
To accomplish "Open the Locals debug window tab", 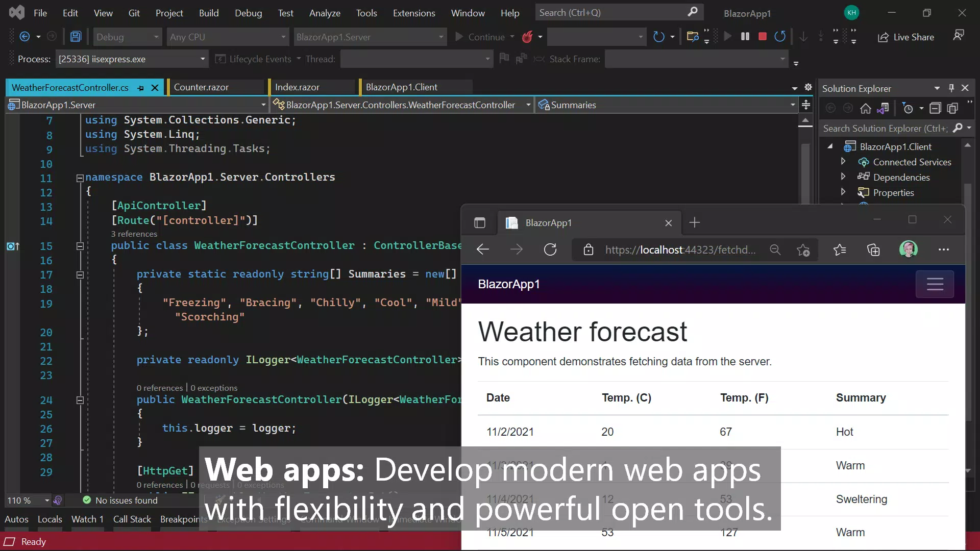I will coord(50,519).
